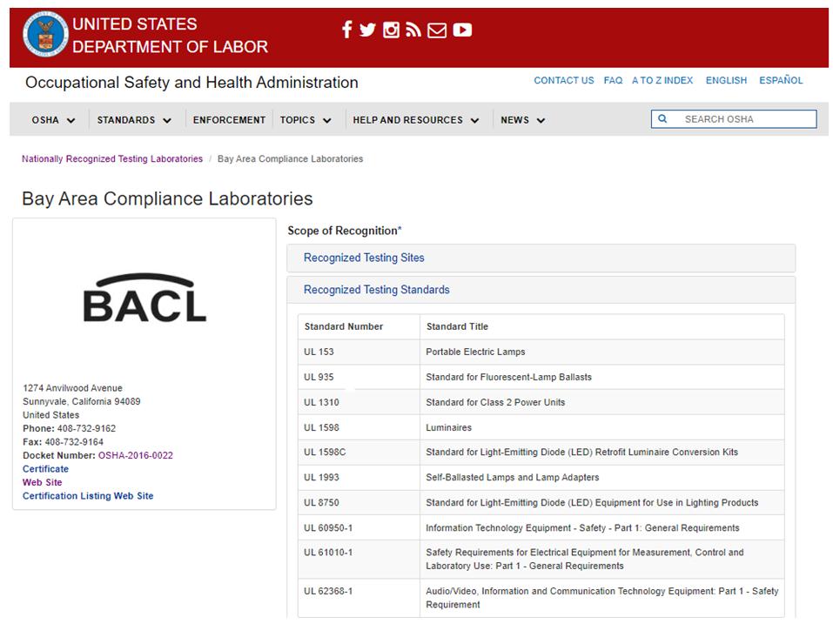Image resolution: width=833 pixels, height=644 pixels.
Task: Click the Luminaires standard title
Action: 448,428
